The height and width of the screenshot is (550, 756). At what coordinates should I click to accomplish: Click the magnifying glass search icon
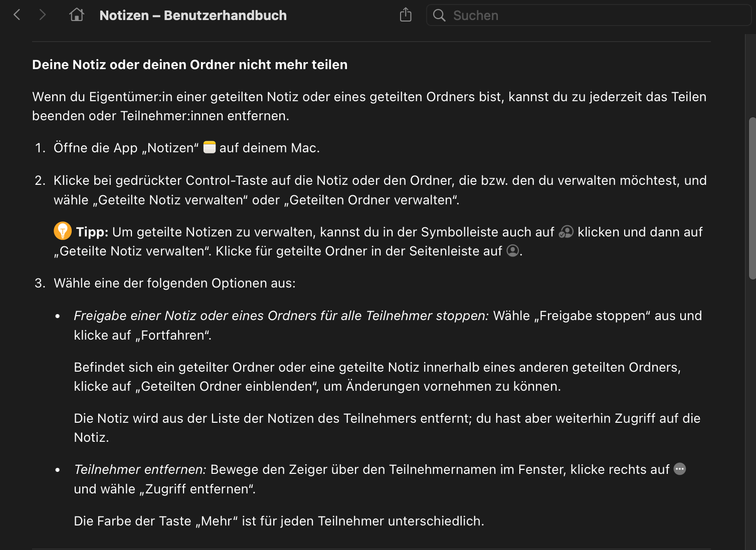coord(439,16)
